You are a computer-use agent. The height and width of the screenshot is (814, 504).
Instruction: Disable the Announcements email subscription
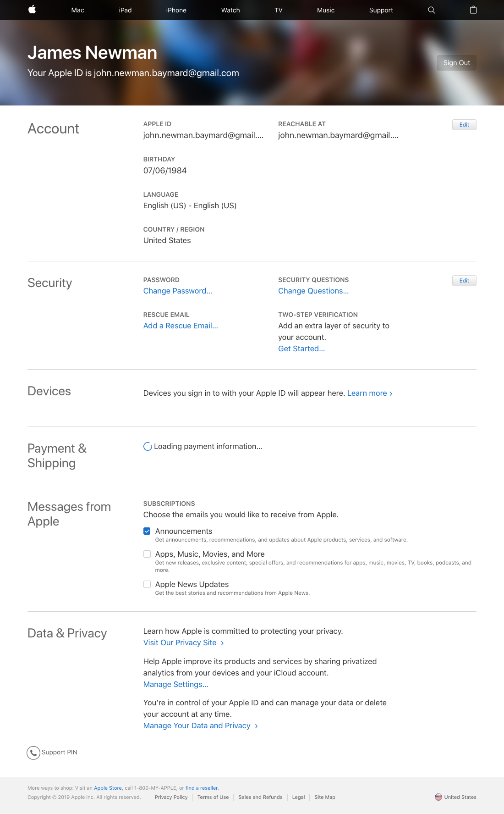click(x=147, y=531)
